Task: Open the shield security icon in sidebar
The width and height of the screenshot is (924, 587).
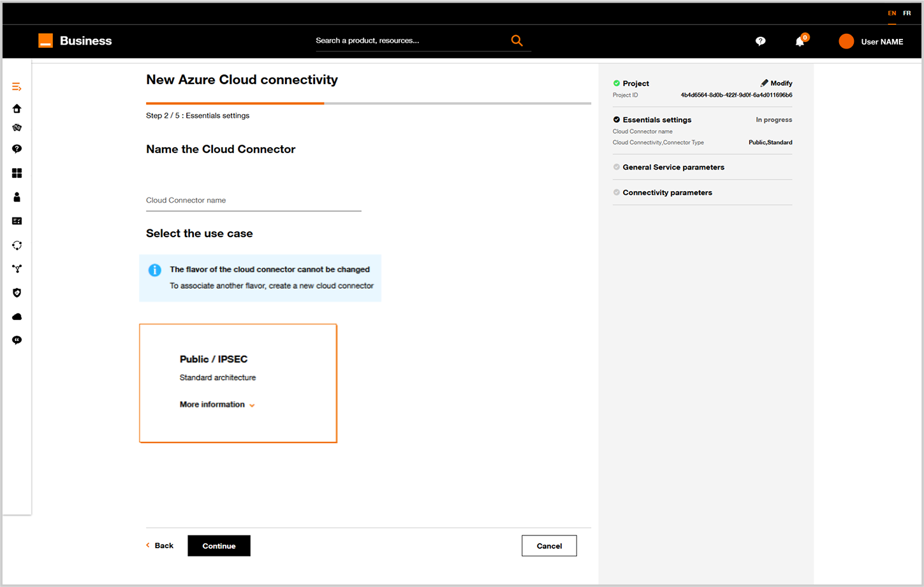Action: tap(17, 293)
